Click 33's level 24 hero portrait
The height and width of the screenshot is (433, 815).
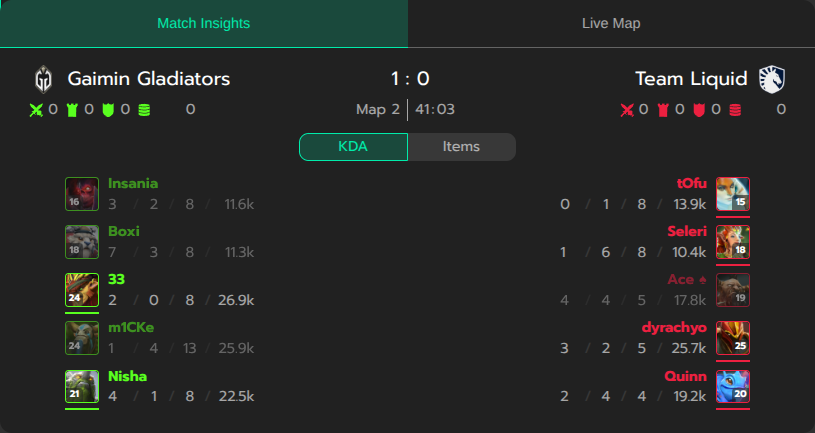tap(82, 290)
